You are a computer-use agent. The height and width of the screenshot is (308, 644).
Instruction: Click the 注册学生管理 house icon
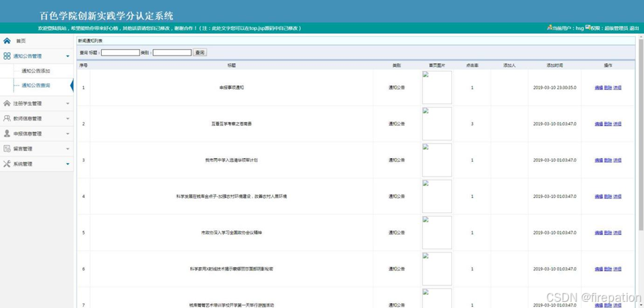coord(7,103)
